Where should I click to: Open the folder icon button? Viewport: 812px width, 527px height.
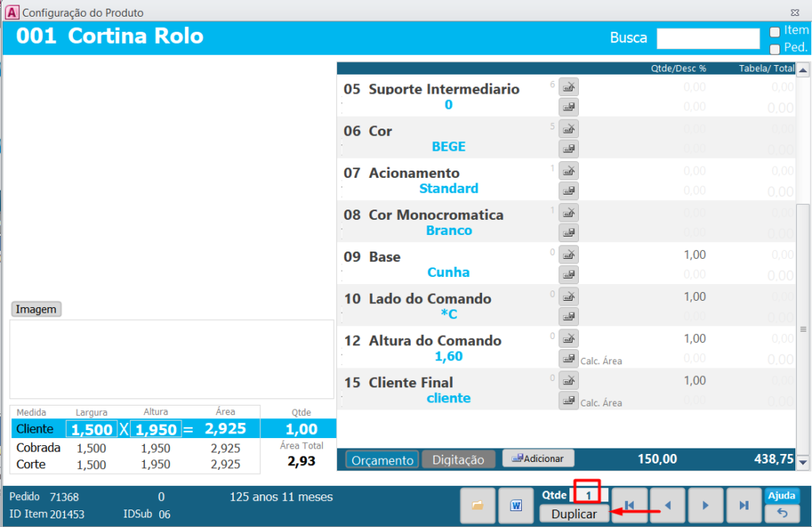tap(477, 506)
